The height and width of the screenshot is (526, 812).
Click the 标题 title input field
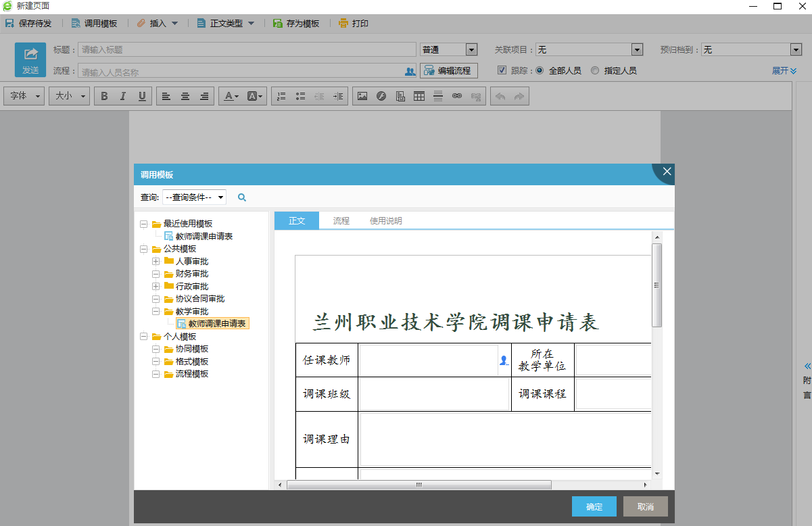pos(247,49)
